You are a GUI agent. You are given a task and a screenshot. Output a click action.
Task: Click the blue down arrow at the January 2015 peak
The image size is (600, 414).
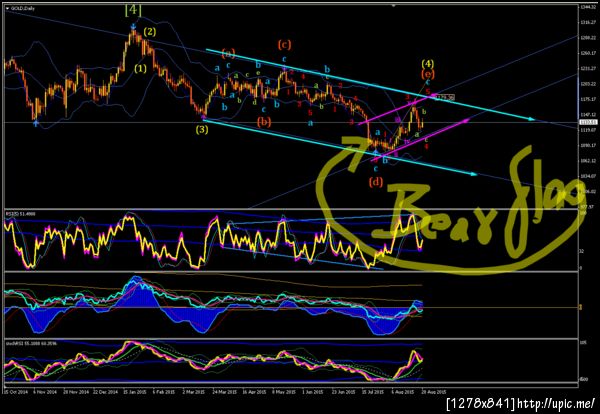[x=133, y=26]
